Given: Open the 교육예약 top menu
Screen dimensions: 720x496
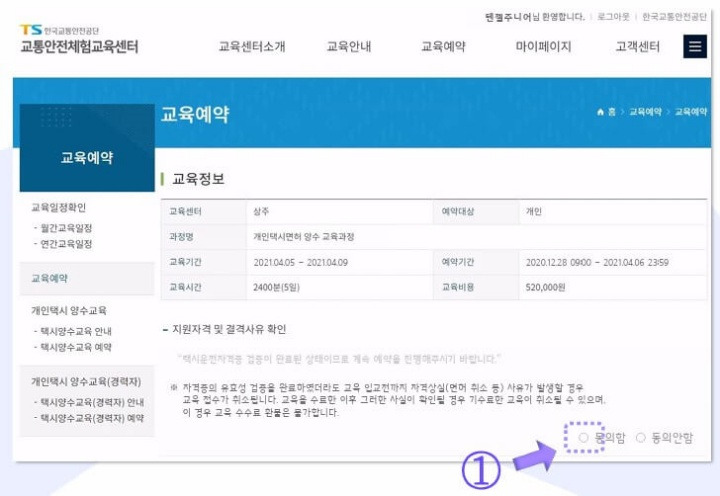Looking at the screenshot, I should 443,46.
